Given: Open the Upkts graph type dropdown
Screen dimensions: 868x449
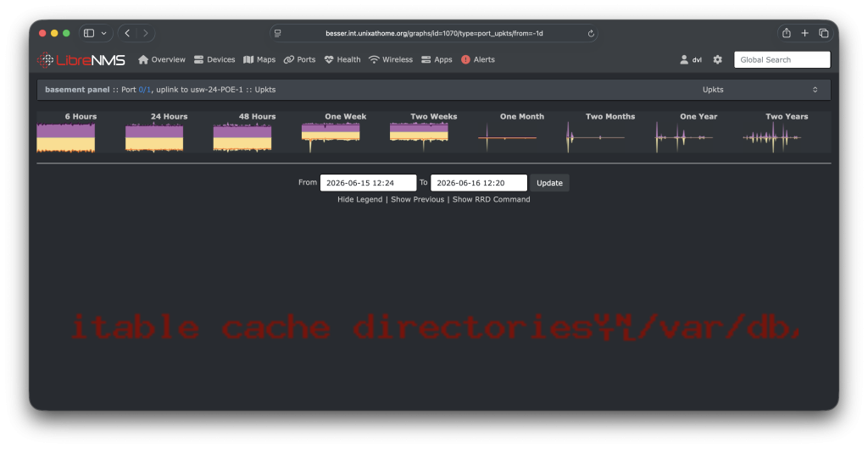Looking at the screenshot, I should 759,90.
